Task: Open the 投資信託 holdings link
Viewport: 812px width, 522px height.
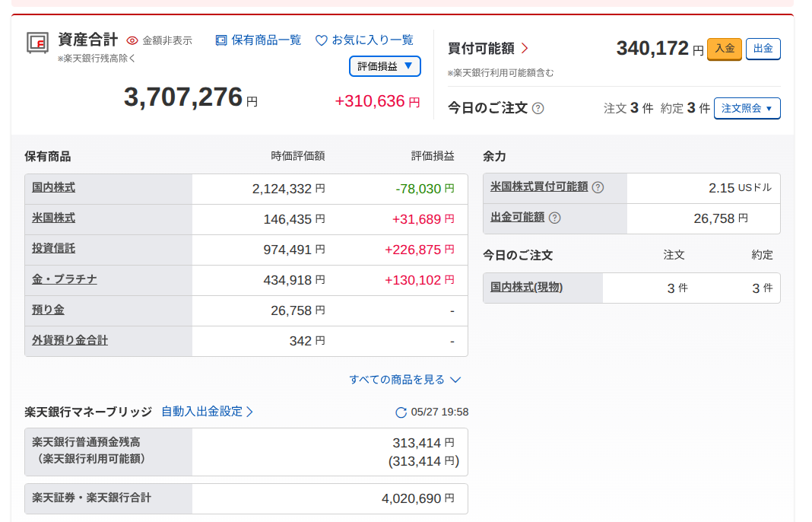Action: 53,248
